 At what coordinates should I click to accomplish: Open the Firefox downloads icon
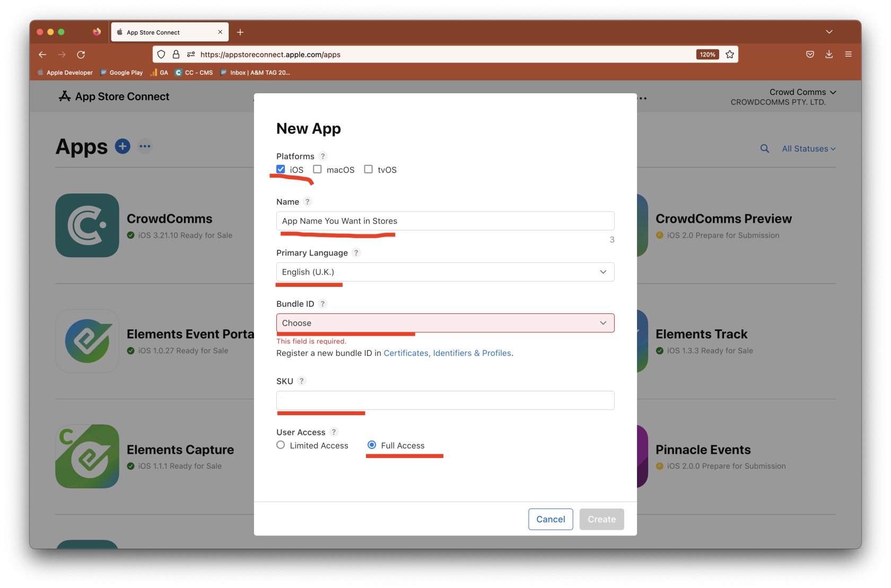[829, 55]
